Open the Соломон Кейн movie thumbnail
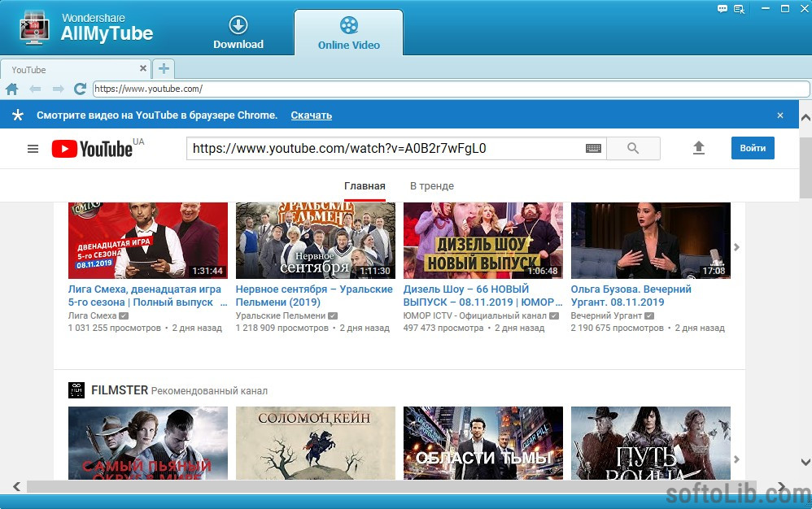Viewport: 812px width, 509px height. point(316,443)
